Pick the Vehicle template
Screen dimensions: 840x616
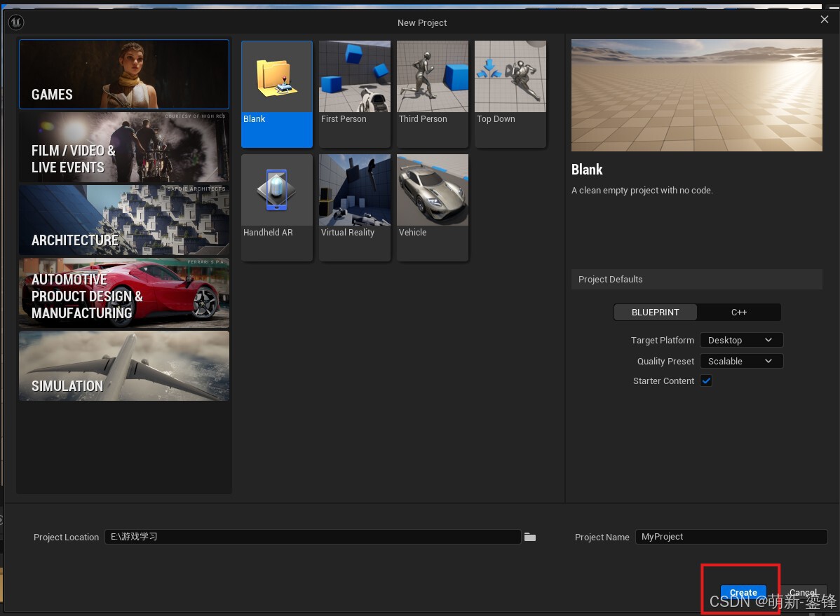coord(433,207)
